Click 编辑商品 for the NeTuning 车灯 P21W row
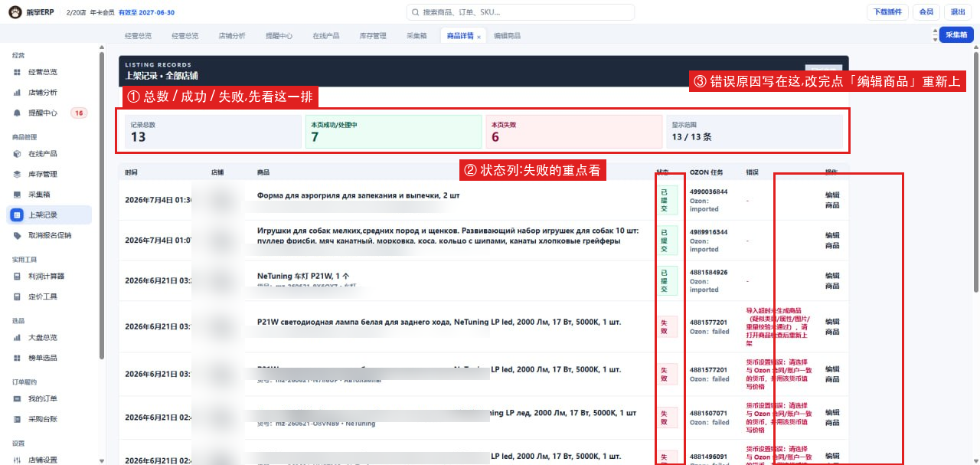The image size is (980, 465). [832, 280]
